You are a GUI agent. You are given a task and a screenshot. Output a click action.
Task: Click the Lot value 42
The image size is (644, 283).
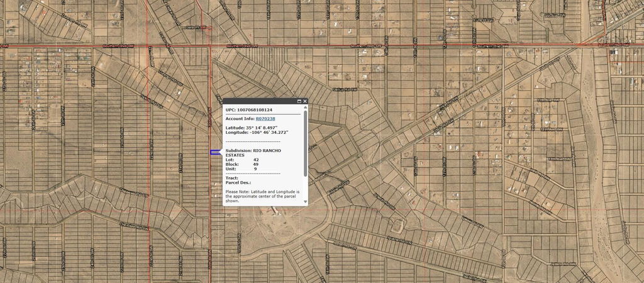pyautogui.click(x=256, y=160)
